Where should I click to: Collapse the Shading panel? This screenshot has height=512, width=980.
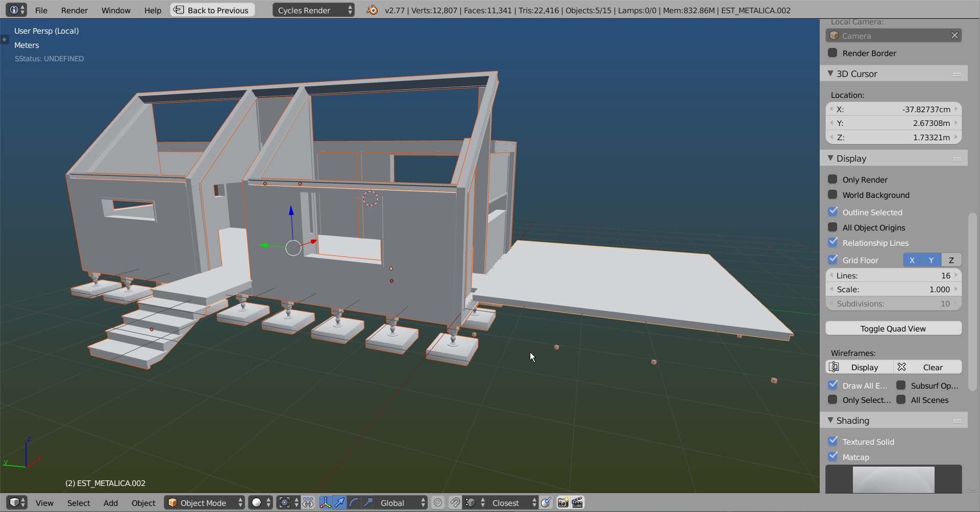[830, 421]
